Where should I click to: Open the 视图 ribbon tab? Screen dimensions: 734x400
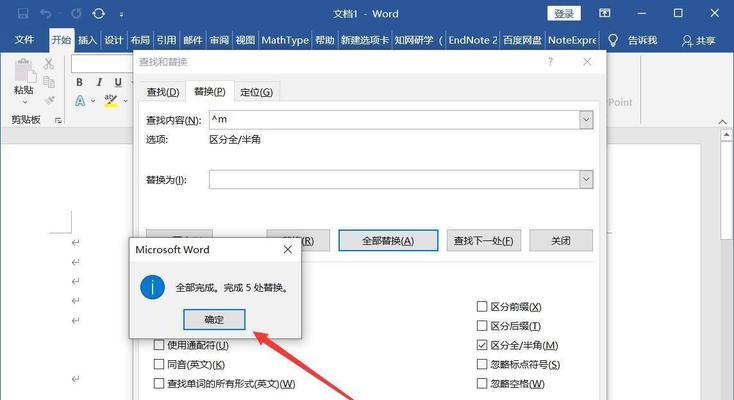point(245,40)
